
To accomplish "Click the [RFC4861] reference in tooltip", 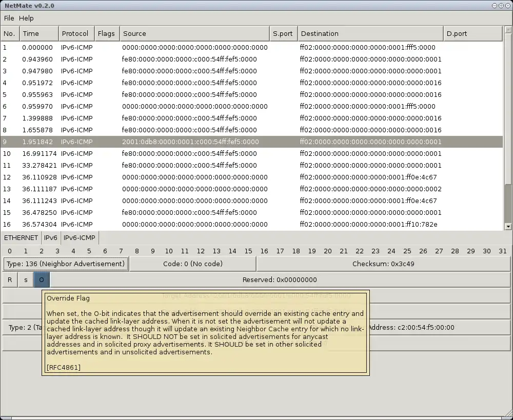I will coord(64,367).
